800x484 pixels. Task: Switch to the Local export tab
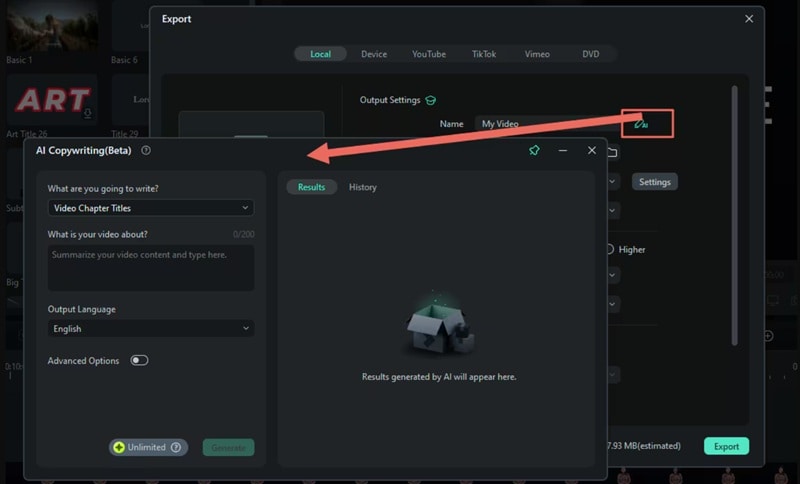pyautogui.click(x=320, y=54)
